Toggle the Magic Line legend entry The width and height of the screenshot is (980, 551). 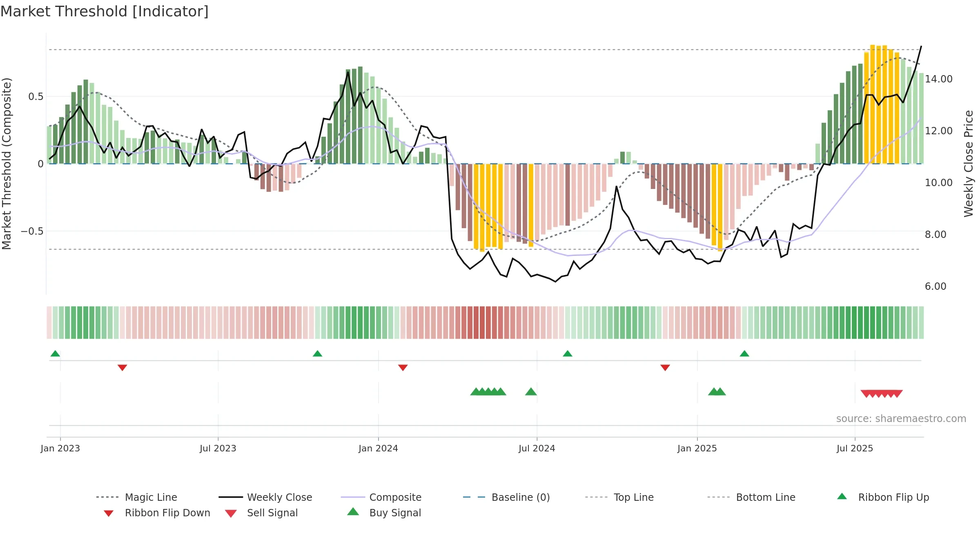point(137,497)
